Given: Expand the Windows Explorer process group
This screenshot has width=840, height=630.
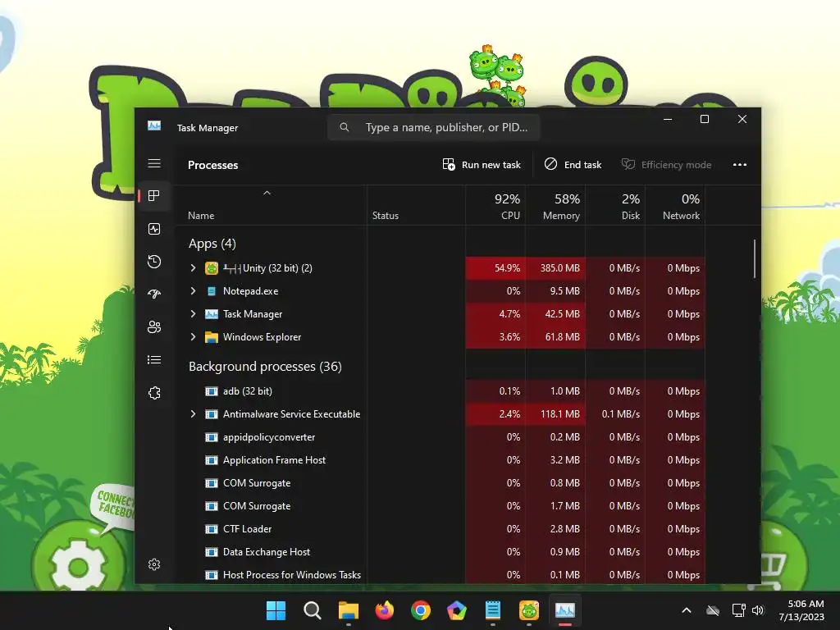Looking at the screenshot, I should (193, 337).
